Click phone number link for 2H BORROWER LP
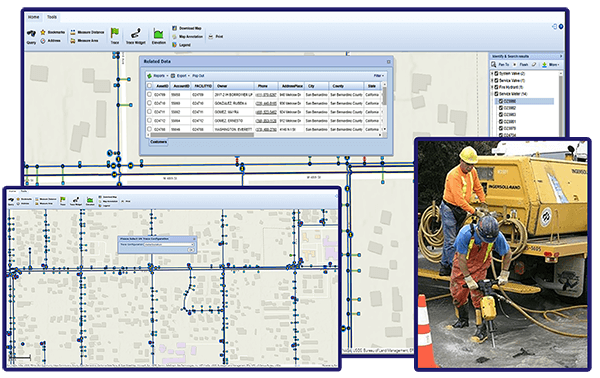This screenshot has width=600, height=378. click(266, 94)
